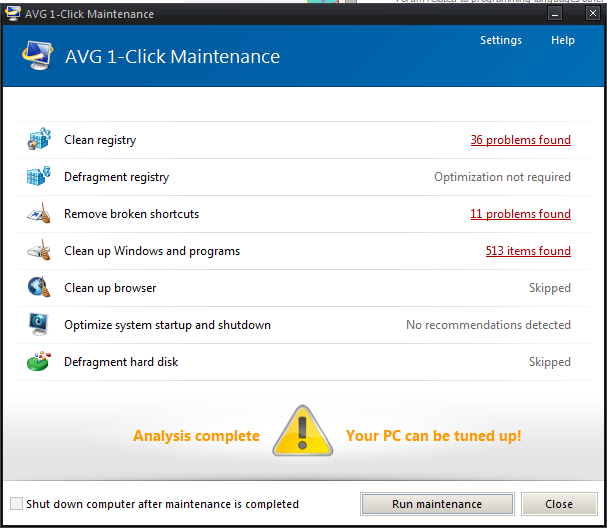Minimize the AVG maintenance window
607x528 pixels.
tap(555, 14)
